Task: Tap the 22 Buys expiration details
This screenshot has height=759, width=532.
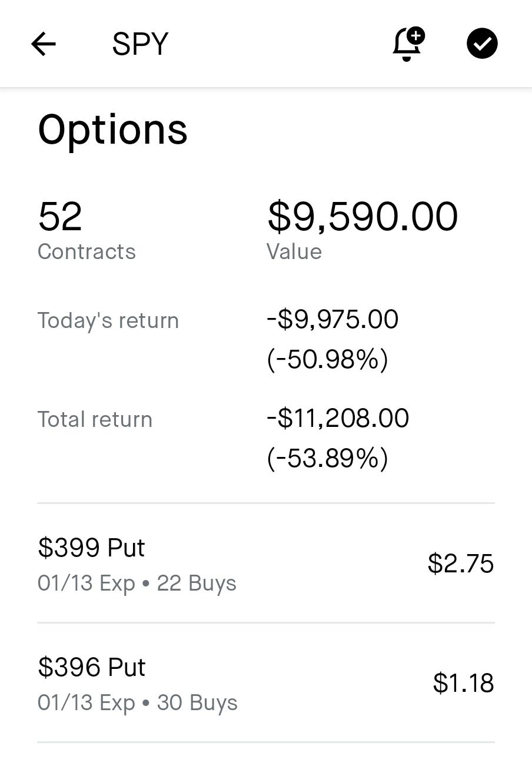Action: tap(137, 584)
